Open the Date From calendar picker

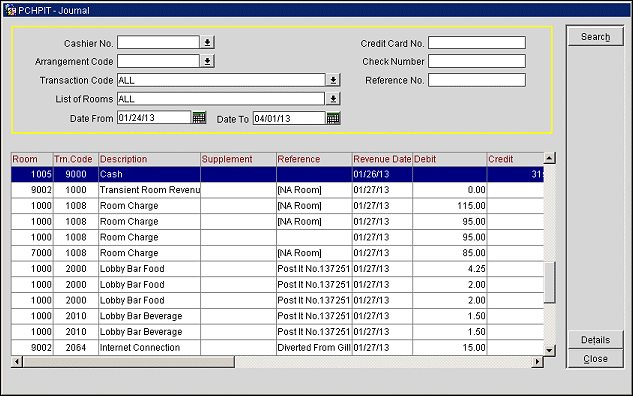point(199,118)
